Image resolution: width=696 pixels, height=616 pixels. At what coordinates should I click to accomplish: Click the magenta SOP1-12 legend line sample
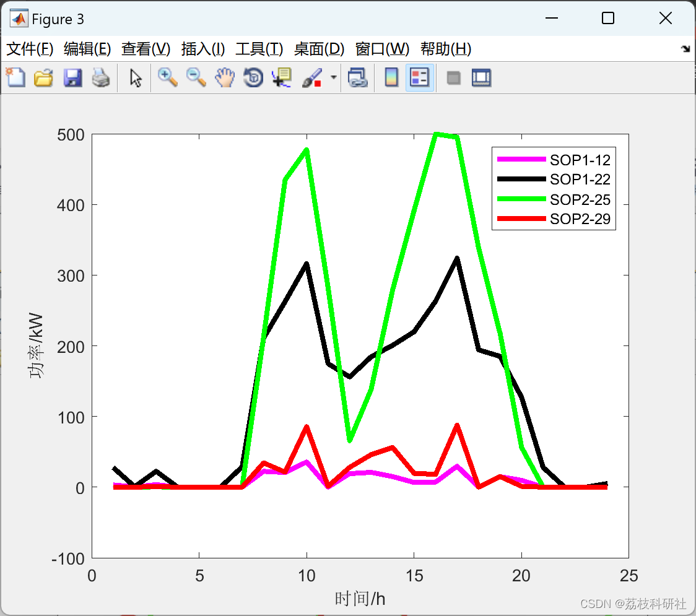tap(521, 159)
